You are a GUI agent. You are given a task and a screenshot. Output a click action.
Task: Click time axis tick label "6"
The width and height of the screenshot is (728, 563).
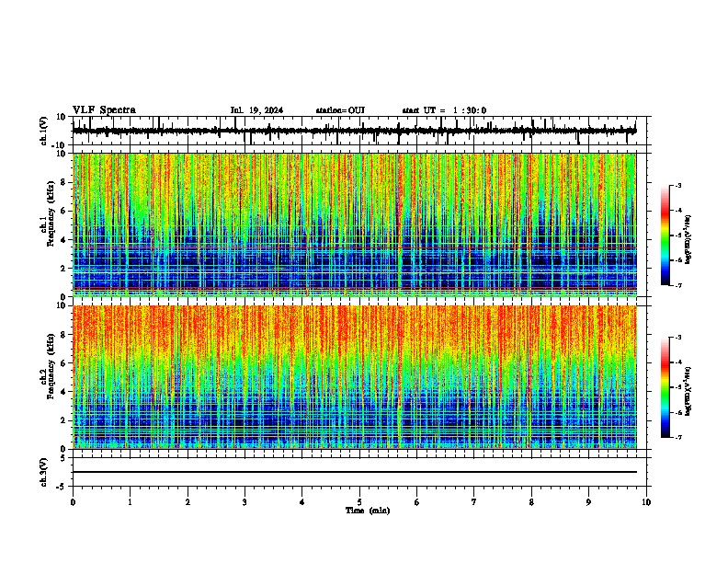tap(417, 502)
